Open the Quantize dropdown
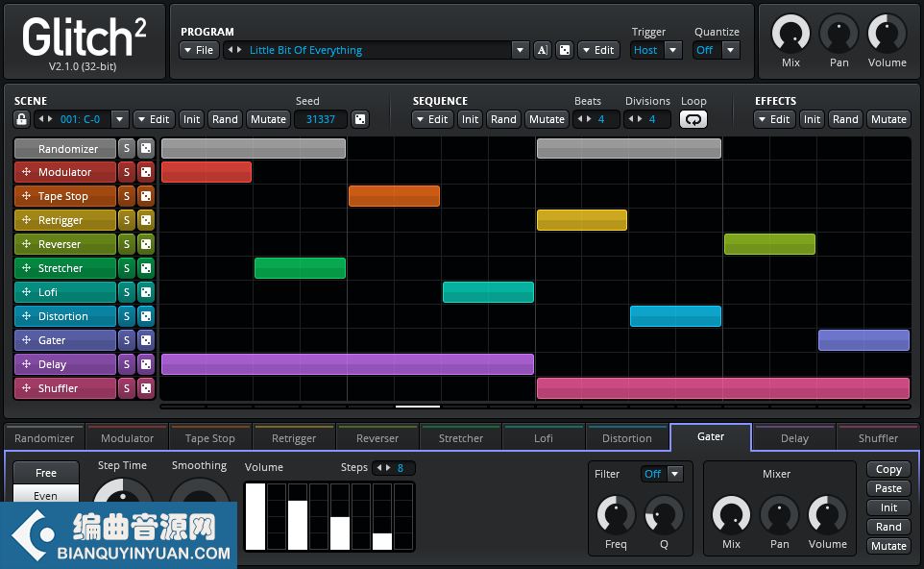Image resolution: width=924 pixels, height=569 pixels. [x=731, y=50]
